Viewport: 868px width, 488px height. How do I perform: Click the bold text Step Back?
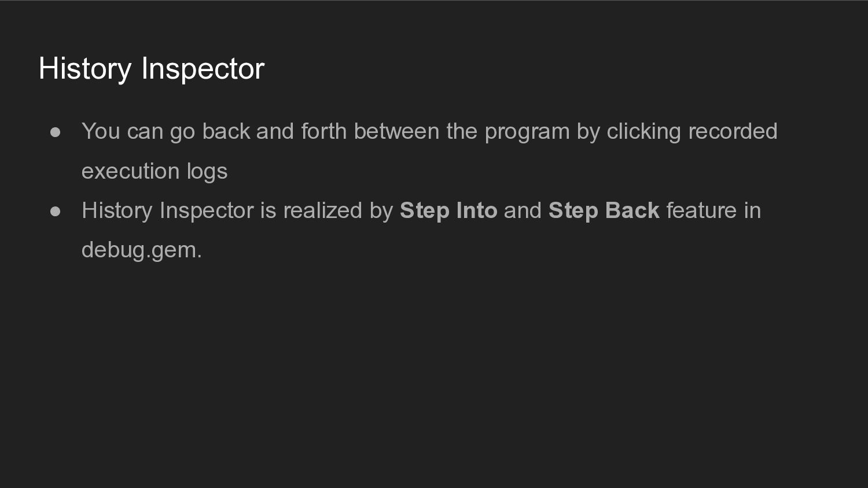[604, 210]
